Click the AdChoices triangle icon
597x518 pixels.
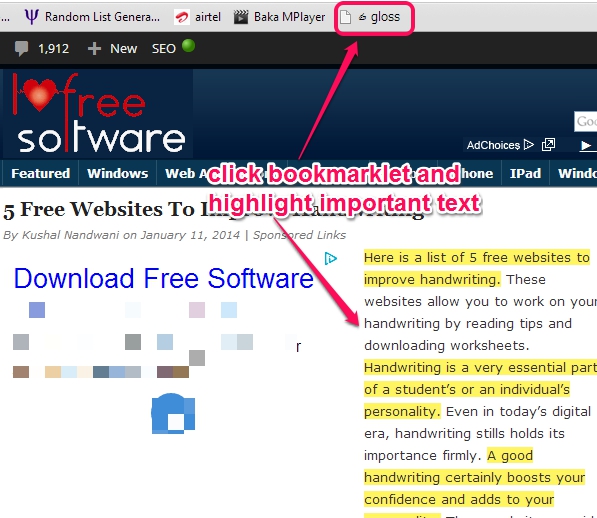[528, 145]
